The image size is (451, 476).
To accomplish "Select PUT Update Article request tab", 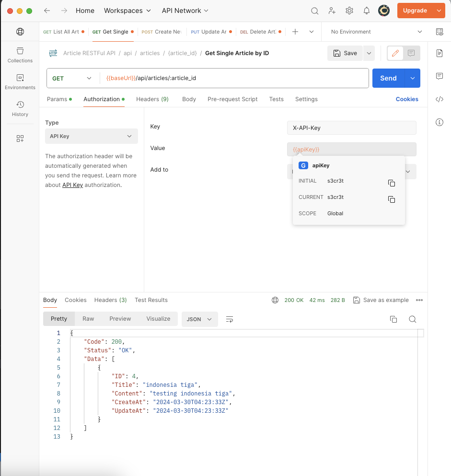I will pos(211,32).
